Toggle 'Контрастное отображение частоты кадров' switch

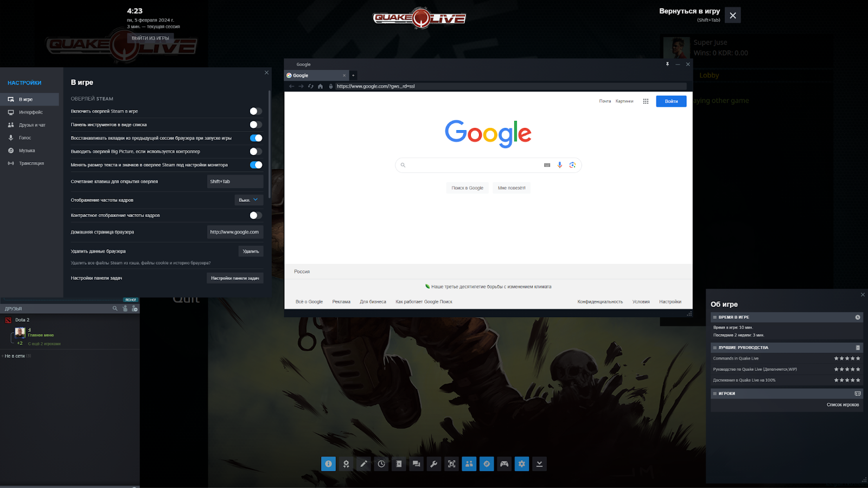256,215
